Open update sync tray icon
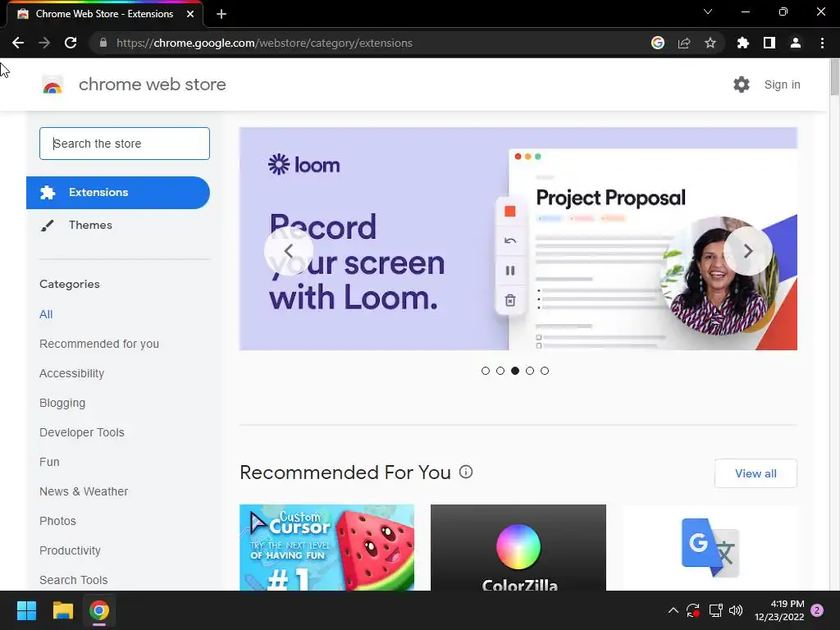 click(x=693, y=610)
